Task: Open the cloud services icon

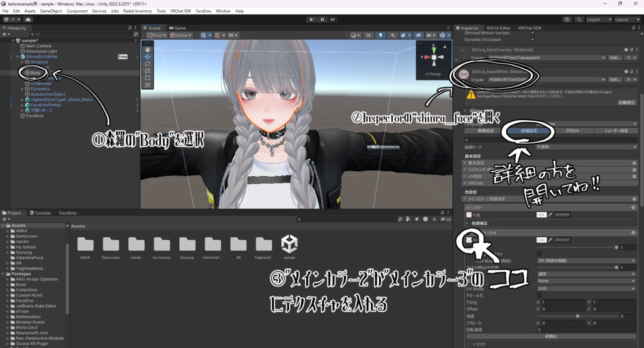Action: click(28, 20)
